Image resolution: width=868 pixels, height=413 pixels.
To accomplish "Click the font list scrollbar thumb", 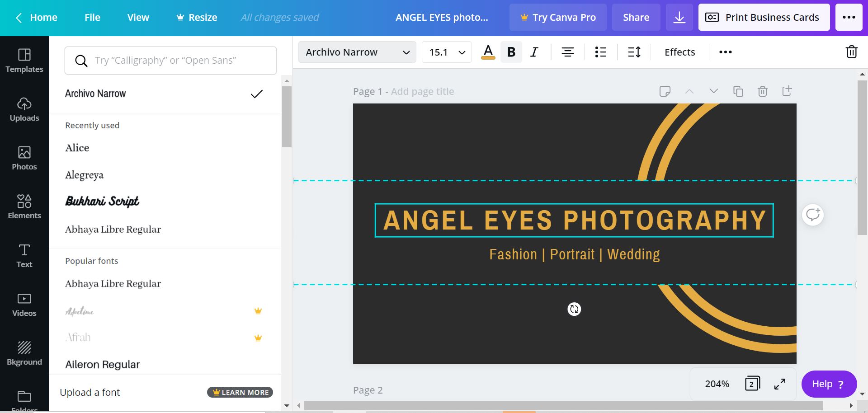I will pos(287,117).
